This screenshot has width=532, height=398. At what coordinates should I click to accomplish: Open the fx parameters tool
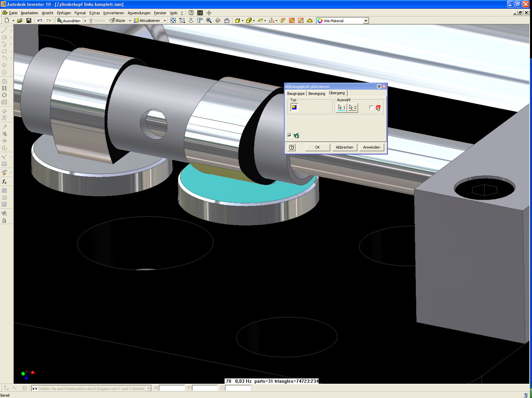4,182
